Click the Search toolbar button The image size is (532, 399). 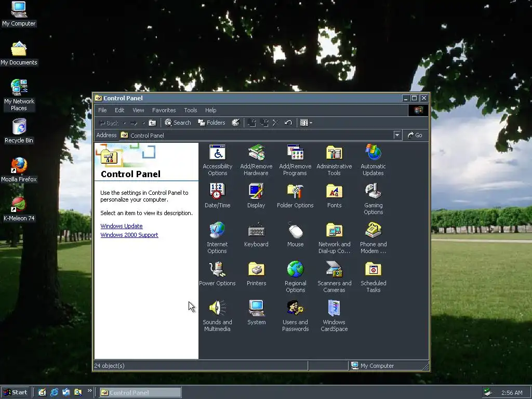coord(178,123)
